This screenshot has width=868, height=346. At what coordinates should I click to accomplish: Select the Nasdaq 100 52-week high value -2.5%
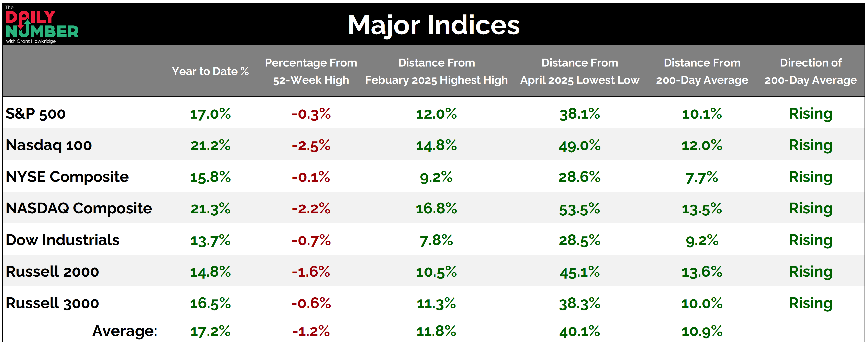311,145
